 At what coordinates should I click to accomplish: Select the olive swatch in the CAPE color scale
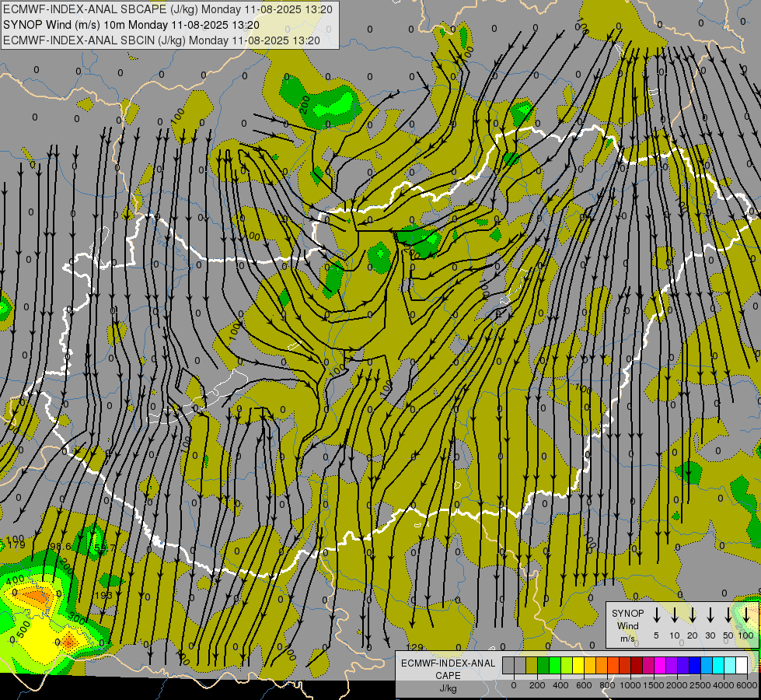click(x=532, y=665)
